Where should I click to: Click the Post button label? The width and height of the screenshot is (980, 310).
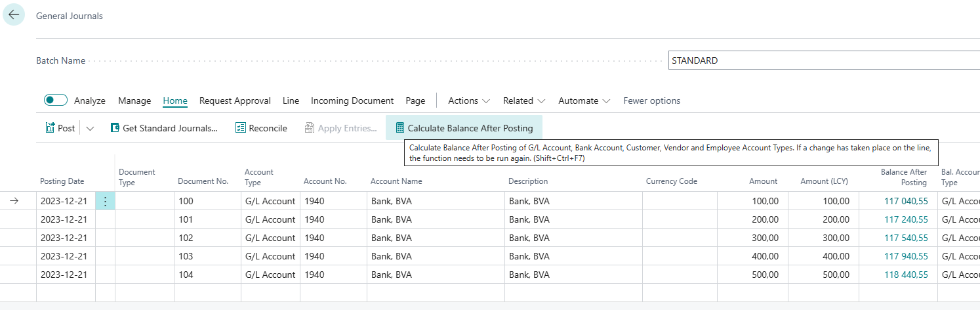click(66, 128)
